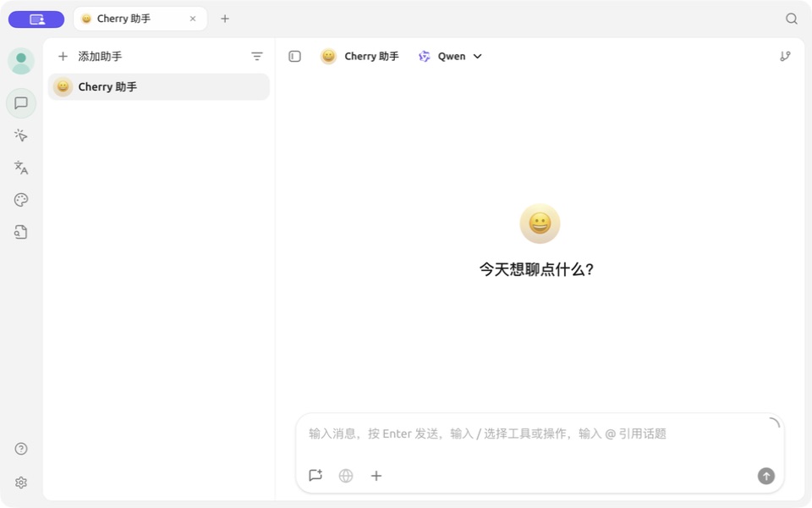Open the help question mark icon
The height and width of the screenshot is (508, 812).
click(x=21, y=449)
